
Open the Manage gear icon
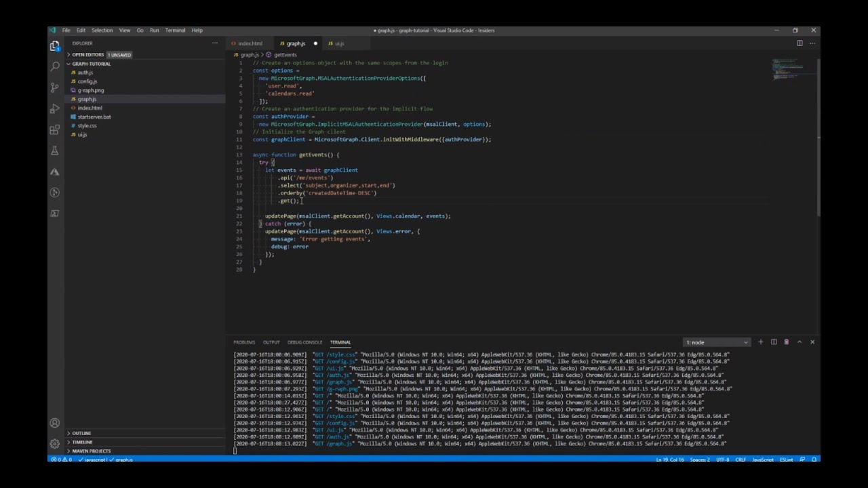tap(55, 444)
